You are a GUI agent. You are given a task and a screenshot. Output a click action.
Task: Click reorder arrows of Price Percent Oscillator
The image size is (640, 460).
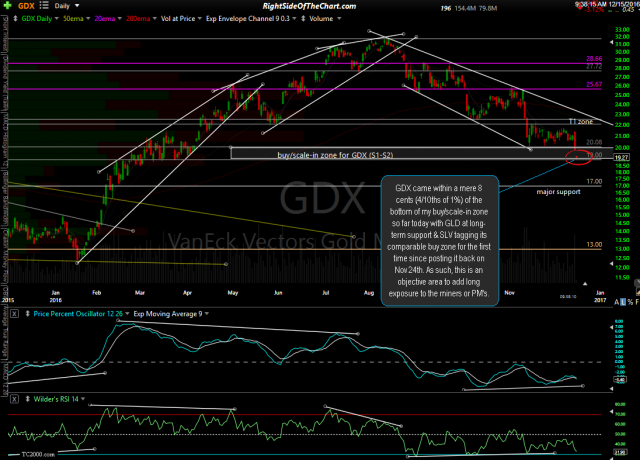(27, 313)
